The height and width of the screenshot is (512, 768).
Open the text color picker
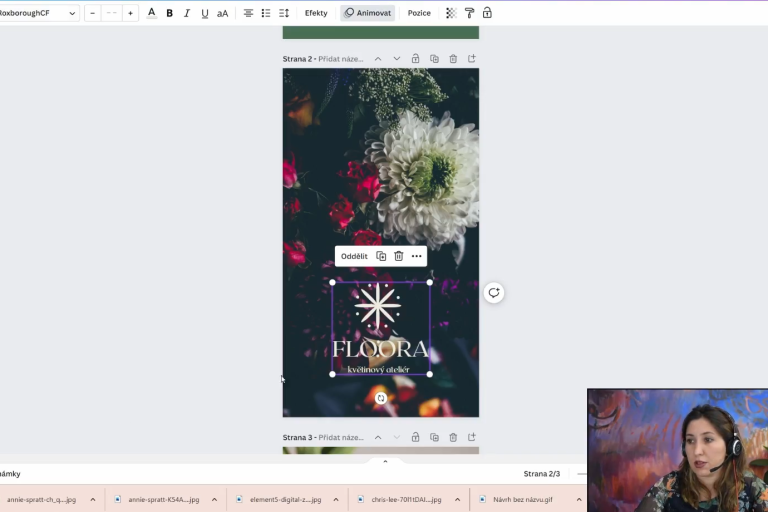(x=151, y=13)
